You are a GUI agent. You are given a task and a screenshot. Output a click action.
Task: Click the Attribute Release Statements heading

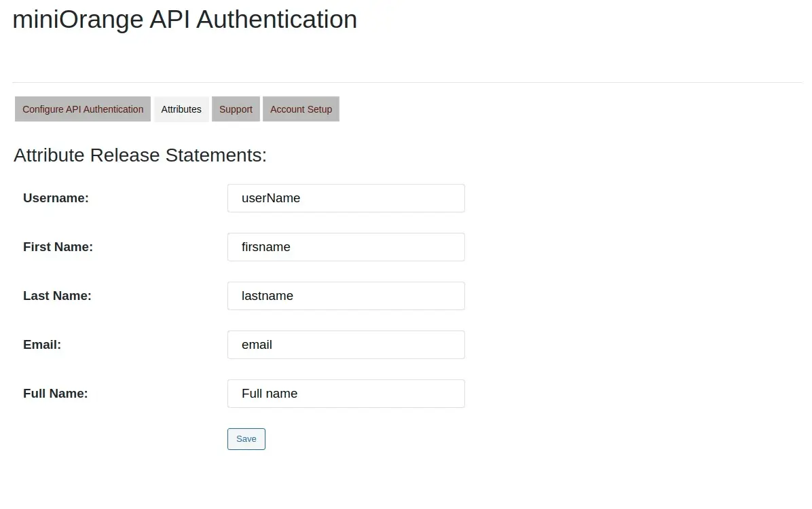coord(139,155)
